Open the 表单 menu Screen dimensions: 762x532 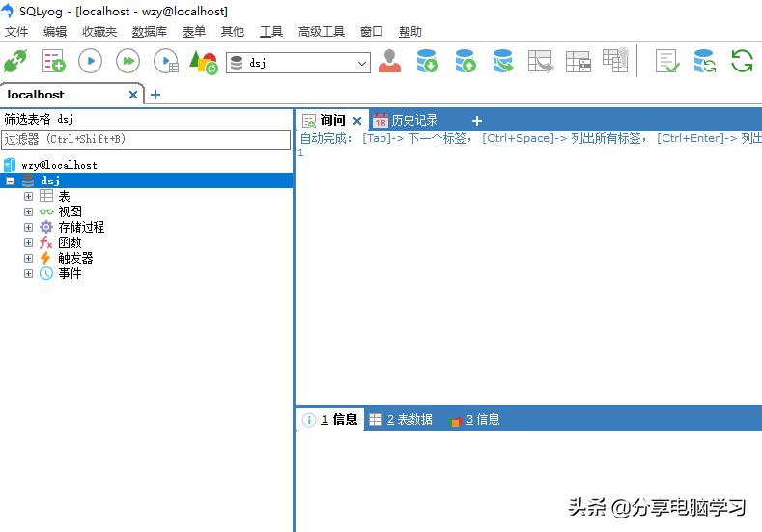pyautogui.click(x=194, y=32)
